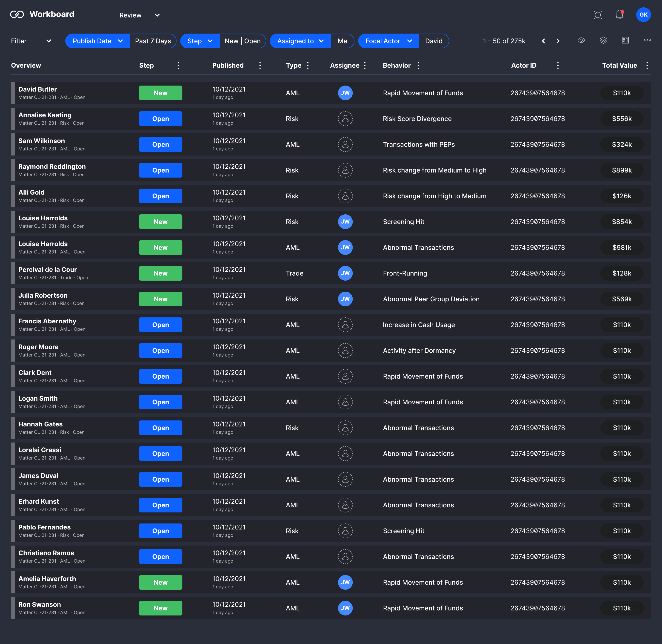This screenshot has height=644, width=662.
Task: Toggle the eye preview icon in the toolbar
Action: click(582, 40)
